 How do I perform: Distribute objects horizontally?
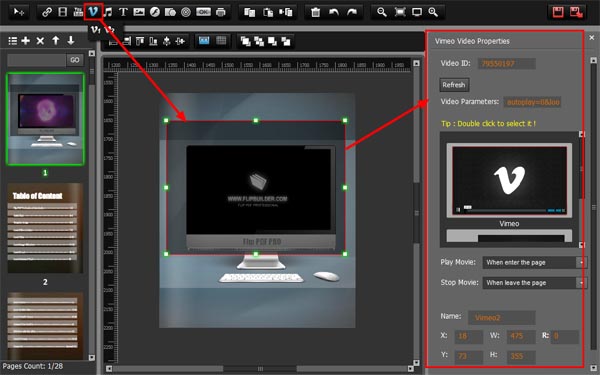pos(180,41)
